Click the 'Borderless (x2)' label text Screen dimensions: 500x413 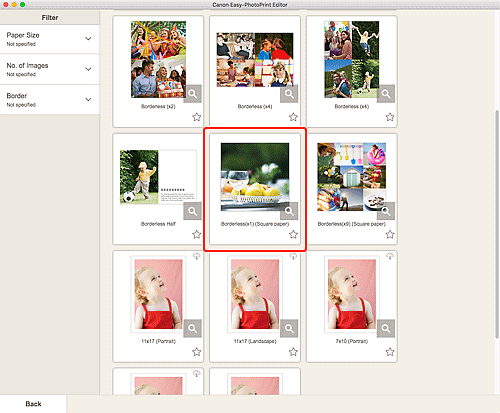158,107
